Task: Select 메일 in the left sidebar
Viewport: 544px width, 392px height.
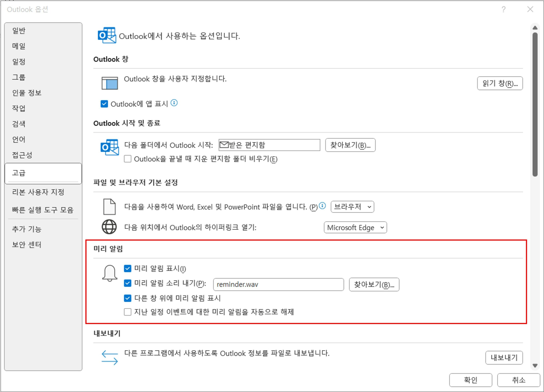Action: (19, 46)
